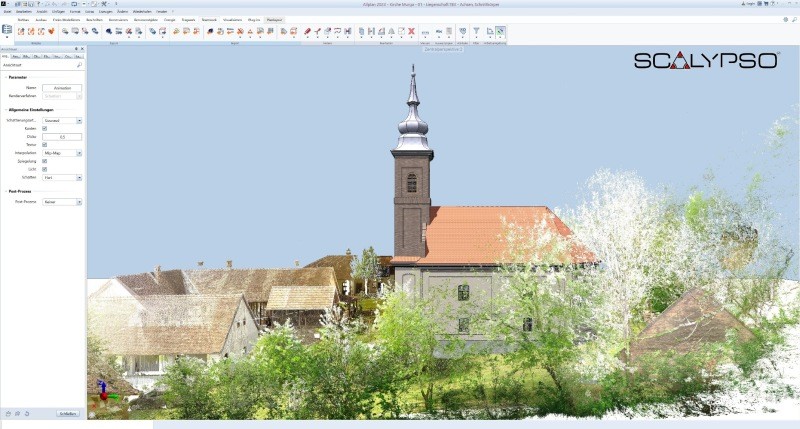Click the large building structure icon at ribbon start
The image size is (800, 429).
coord(7,30)
